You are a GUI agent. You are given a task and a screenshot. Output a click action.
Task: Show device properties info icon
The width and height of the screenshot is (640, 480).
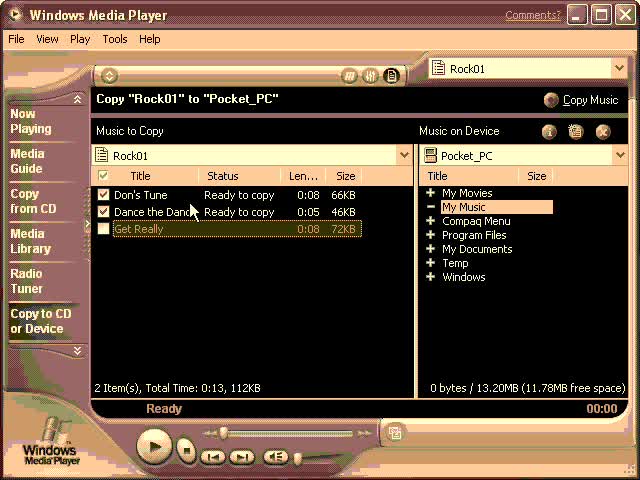point(549,132)
